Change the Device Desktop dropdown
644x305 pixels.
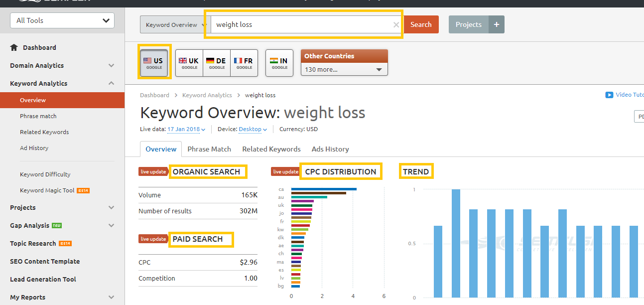click(253, 129)
